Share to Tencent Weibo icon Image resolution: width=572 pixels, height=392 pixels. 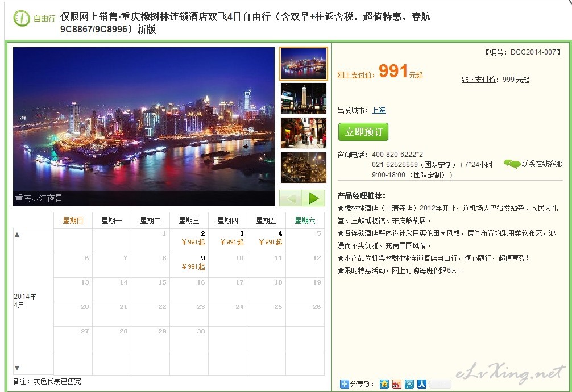[409, 384]
